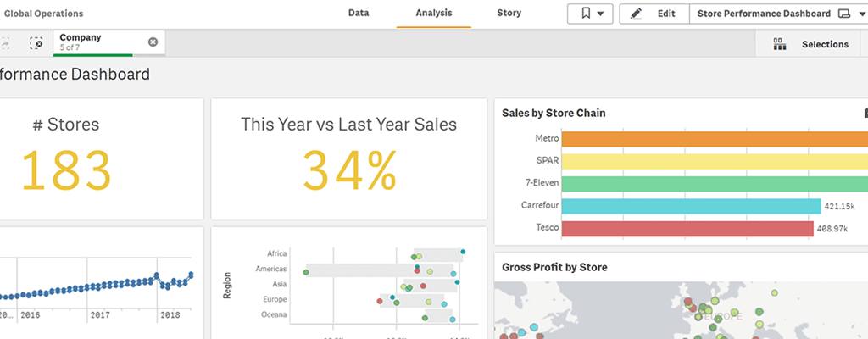The height and width of the screenshot is (339, 868).
Task: Open the Story tab
Action: pyautogui.click(x=509, y=14)
